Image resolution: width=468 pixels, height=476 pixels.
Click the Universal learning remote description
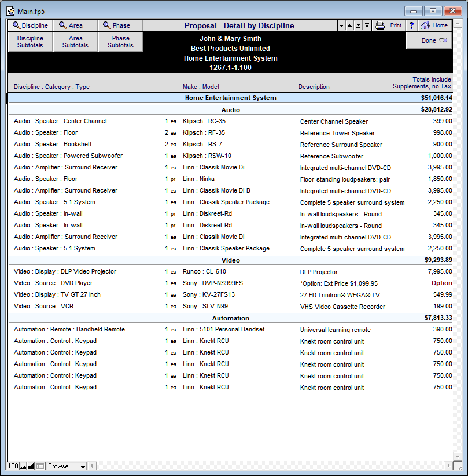[x=336, y=330]
